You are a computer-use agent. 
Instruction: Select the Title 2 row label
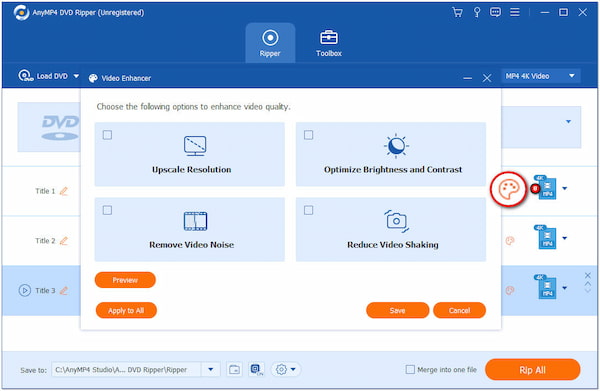[45, 241]
